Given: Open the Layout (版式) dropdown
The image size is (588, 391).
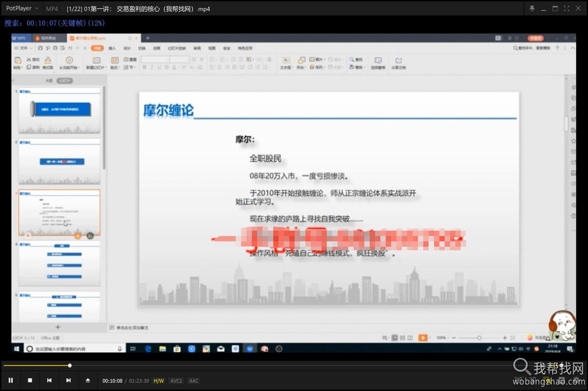Looking at the screenshot, I should pos(119,67).
